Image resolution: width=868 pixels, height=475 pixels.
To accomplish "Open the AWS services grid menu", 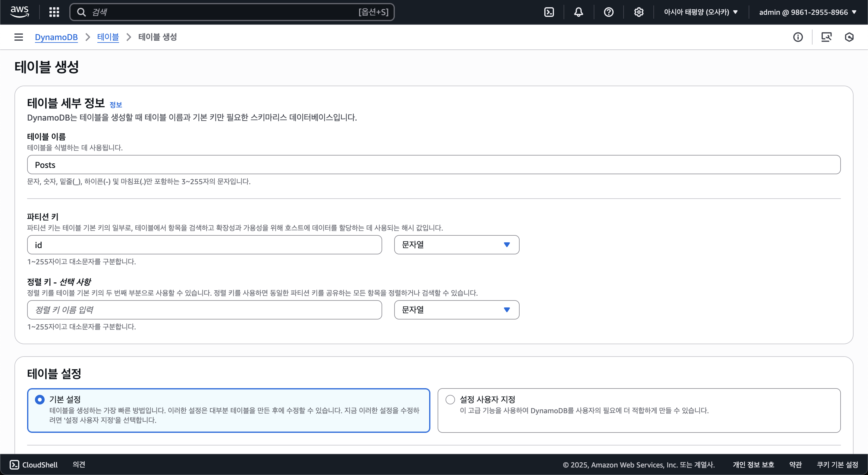I will [x=54, y=12].
